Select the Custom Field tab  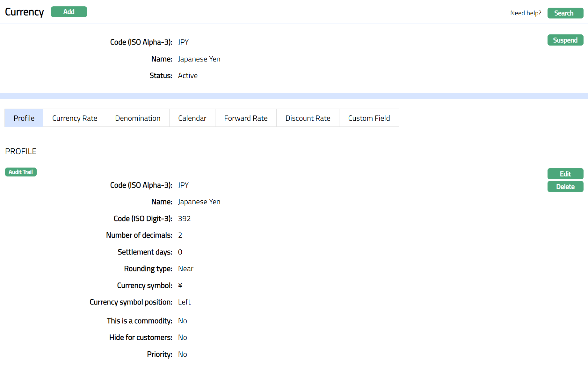pyautogui.click(x=369, y=118)
